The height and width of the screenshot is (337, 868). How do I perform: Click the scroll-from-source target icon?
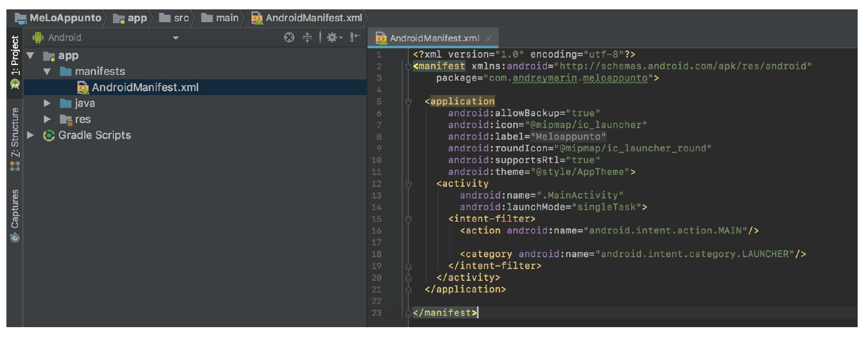pos(289,37)
